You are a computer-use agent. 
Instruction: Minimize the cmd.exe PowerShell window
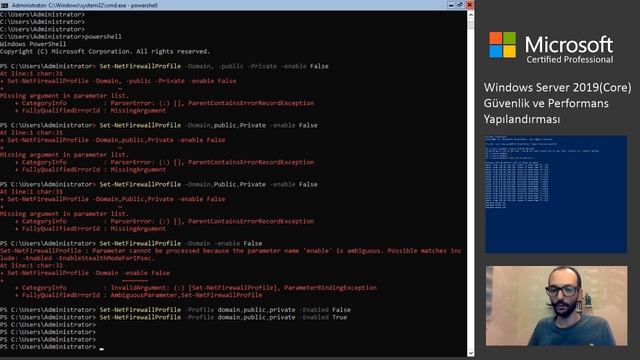click(451, 5)
